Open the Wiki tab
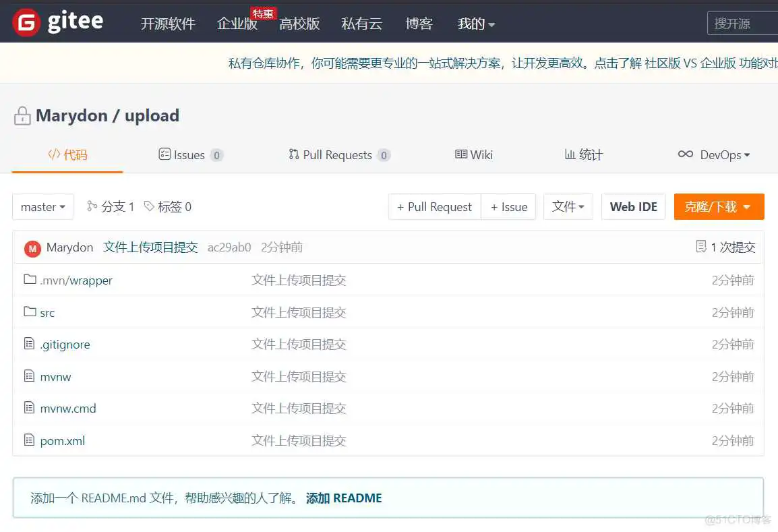The image size is (778, 532). [x=474, y=155]
